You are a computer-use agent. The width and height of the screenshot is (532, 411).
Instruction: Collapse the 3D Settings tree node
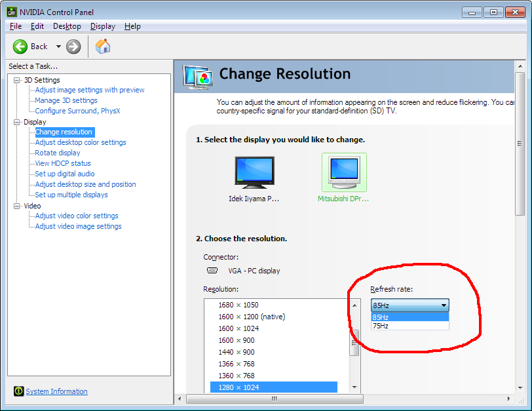click(x=16, y=80)
